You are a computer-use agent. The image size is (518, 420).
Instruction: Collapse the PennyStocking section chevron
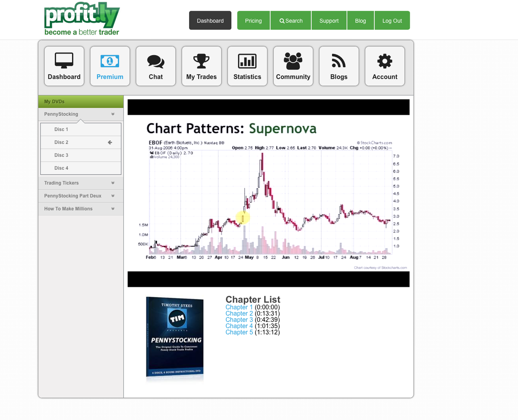pyautogui.click(x=113, y=114)
